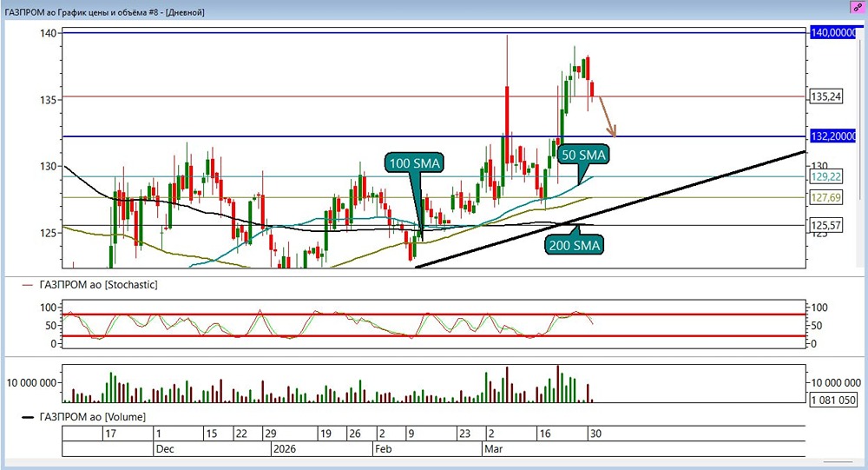Click the left volume axis label "10 000 000"
The width and height of the screenshot is (868, 470).
pos(31,382)
